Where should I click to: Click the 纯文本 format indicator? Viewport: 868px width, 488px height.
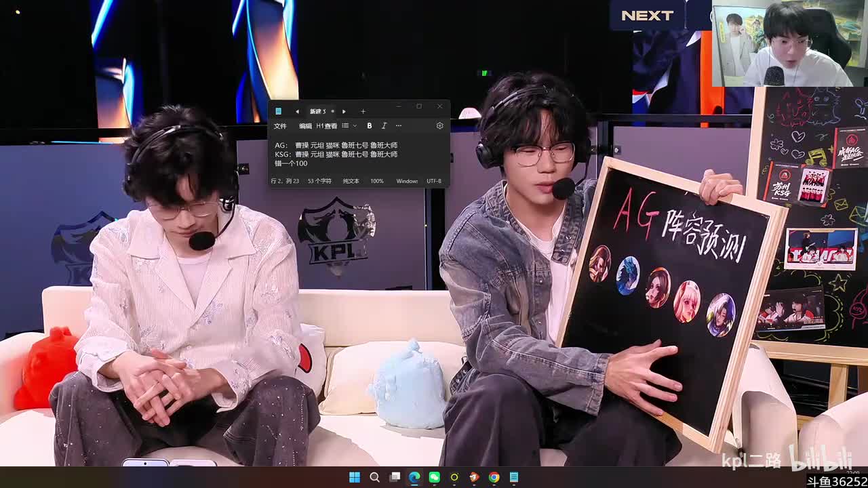[x=351, y=181]
